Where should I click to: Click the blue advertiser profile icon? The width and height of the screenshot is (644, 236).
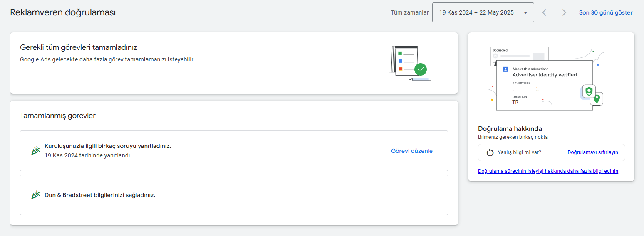coord(505,69)
